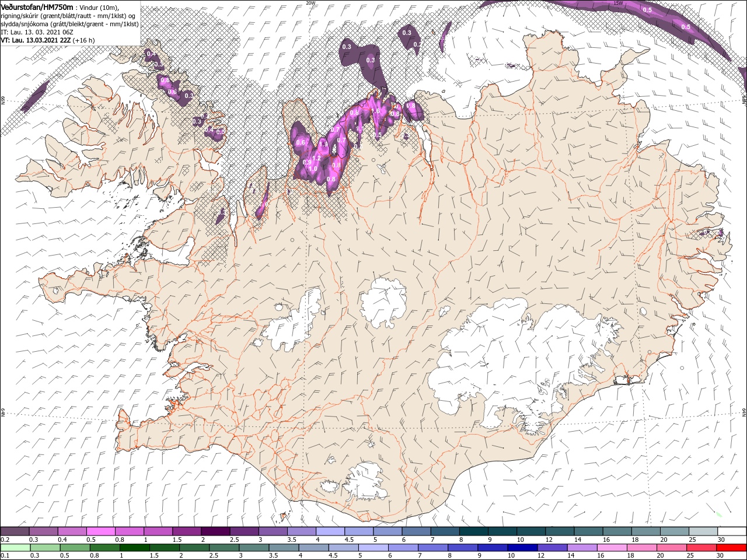The height and width of the screenshot is (560, 747).
Task: Click the 'VT: Lau. 13.03.2021 22Z (+16 h)' line
Action: pos(48,41)
